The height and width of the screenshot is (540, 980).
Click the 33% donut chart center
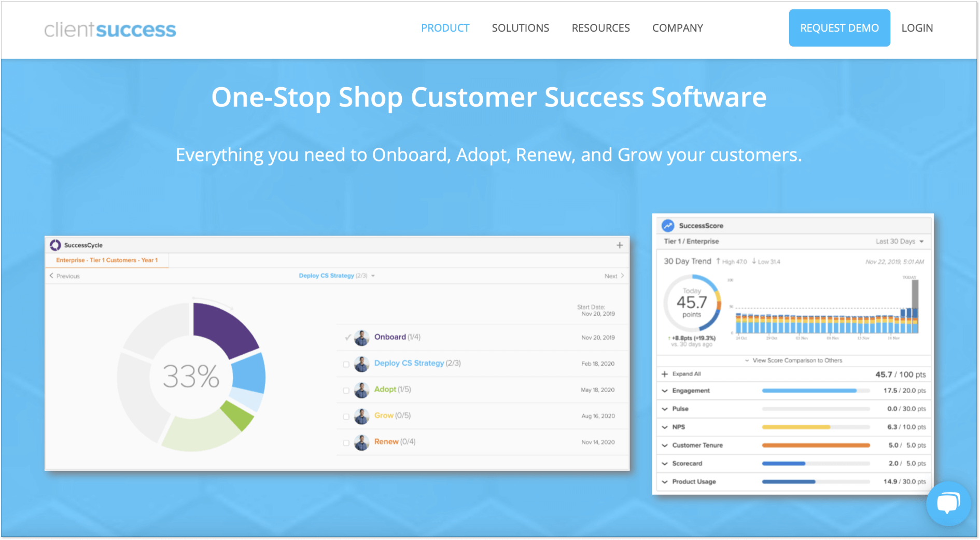[x=191, y=377]
